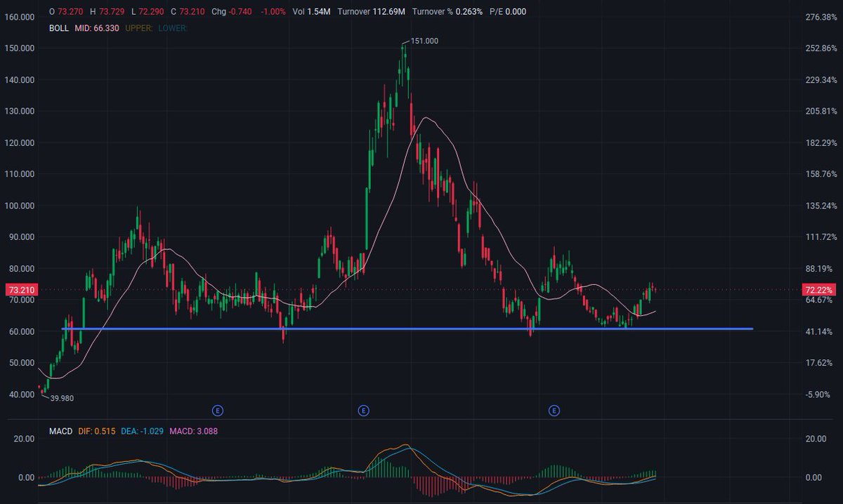The height and width of the screenshot is (504, 843).
Task: Click the Turnover % 0.263% reading
Action: 447,12
